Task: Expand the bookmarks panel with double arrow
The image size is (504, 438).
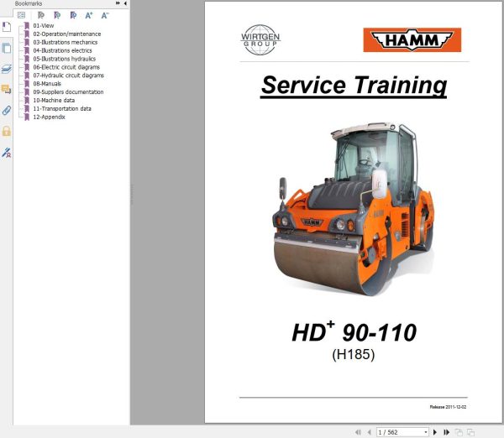Action: (118, 3)
